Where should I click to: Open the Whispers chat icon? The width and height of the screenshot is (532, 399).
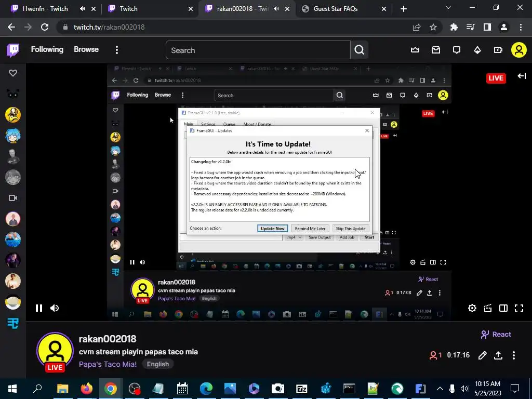point(457,50)
